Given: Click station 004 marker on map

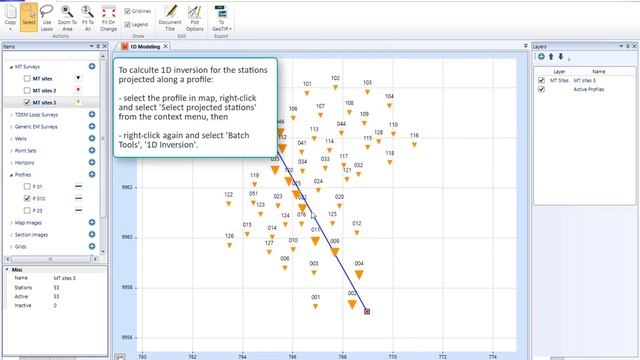Looking at the screenshot, I should pos(359,275).
